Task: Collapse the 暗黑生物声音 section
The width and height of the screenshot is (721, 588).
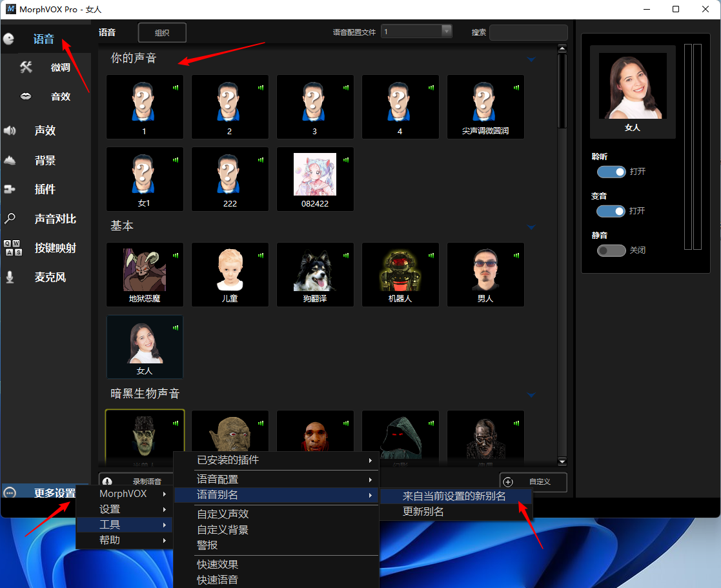Action: point(531,395)
